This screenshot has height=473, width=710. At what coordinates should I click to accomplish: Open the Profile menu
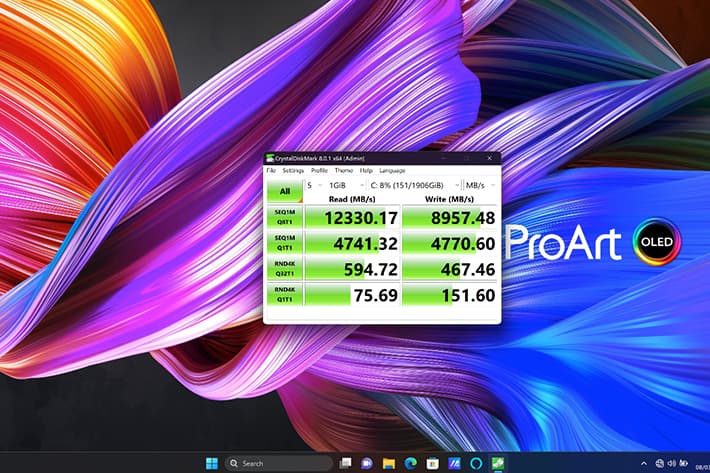point(319,171)
